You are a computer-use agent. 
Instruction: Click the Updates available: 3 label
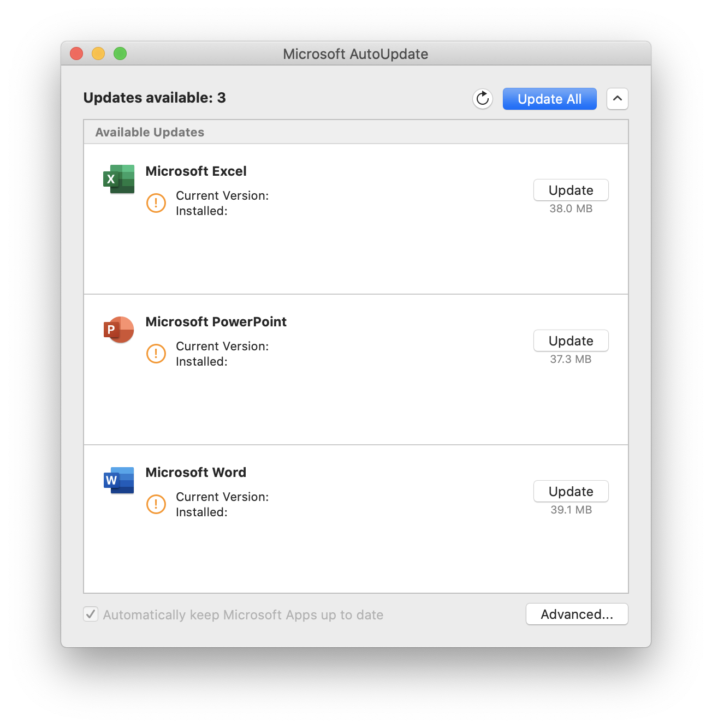pos(155,98)
